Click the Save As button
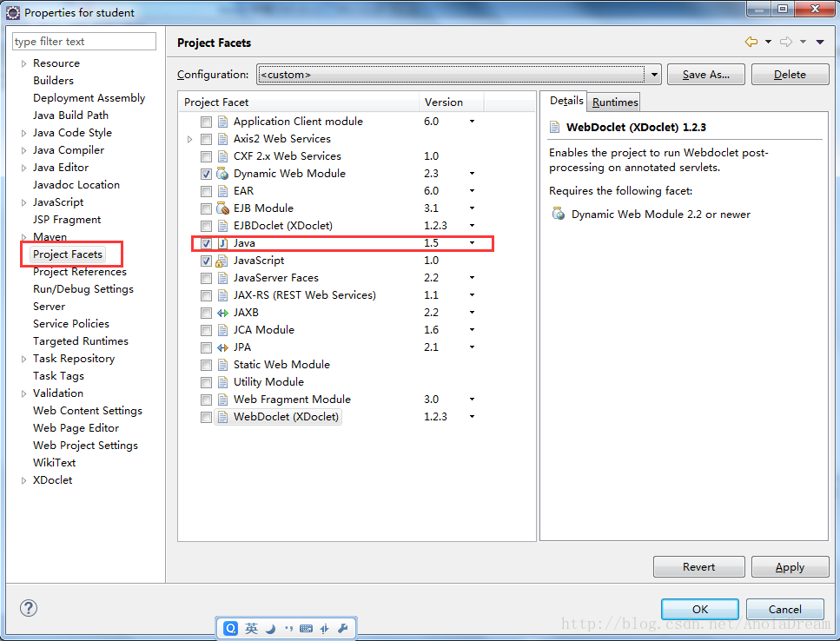The height and width of the screenshot is (641, 840). [x=706, y=75]
